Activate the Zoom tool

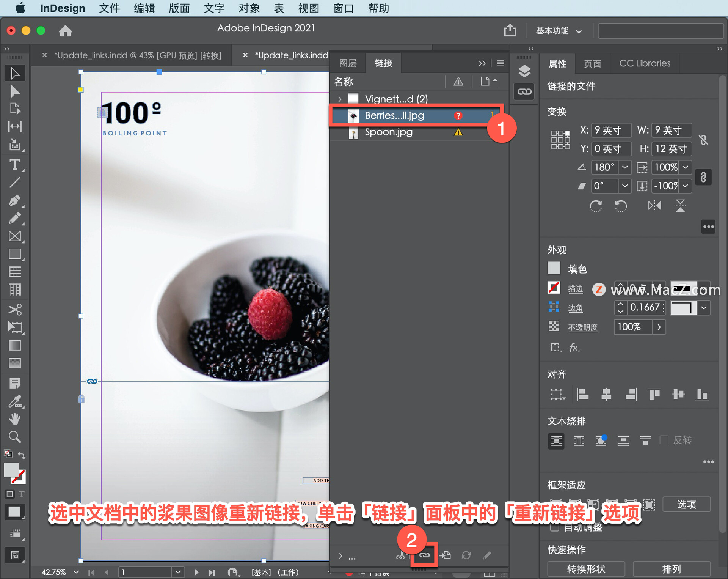15,437
